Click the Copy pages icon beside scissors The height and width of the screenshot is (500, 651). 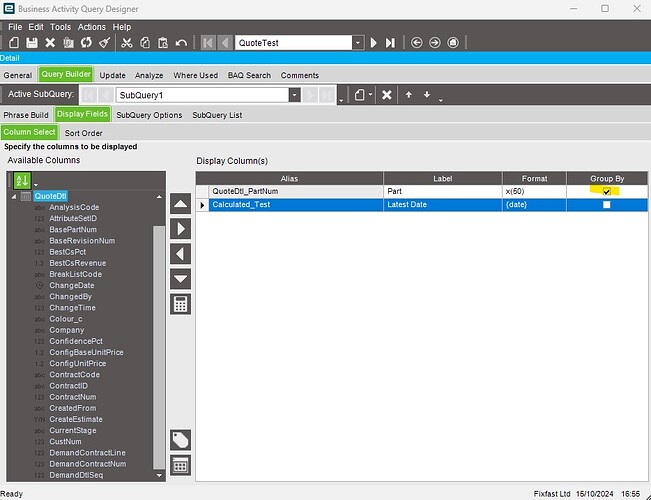(x=145, y=43)
